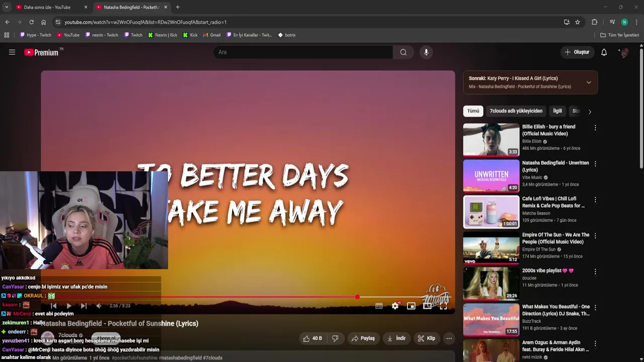644x362 pixels.
Task: Skip to the next video in player
Action: click(84, 306)
